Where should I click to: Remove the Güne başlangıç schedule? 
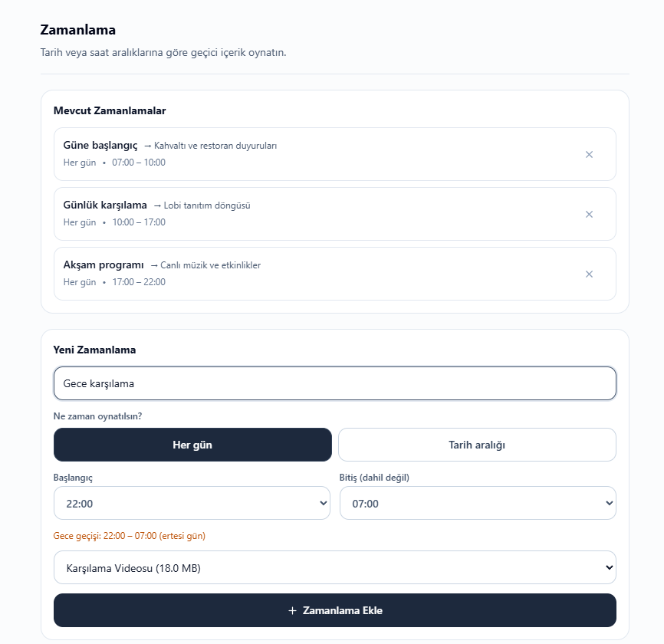(589, 155)
